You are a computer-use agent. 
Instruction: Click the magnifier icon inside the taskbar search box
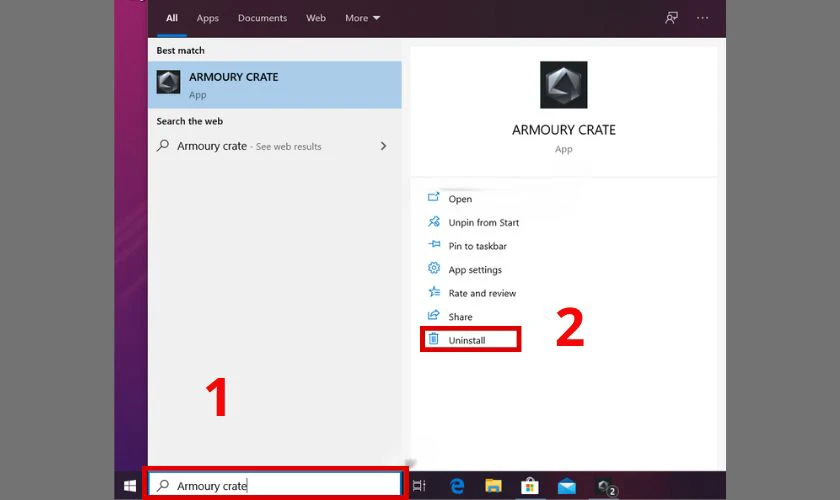163,486
